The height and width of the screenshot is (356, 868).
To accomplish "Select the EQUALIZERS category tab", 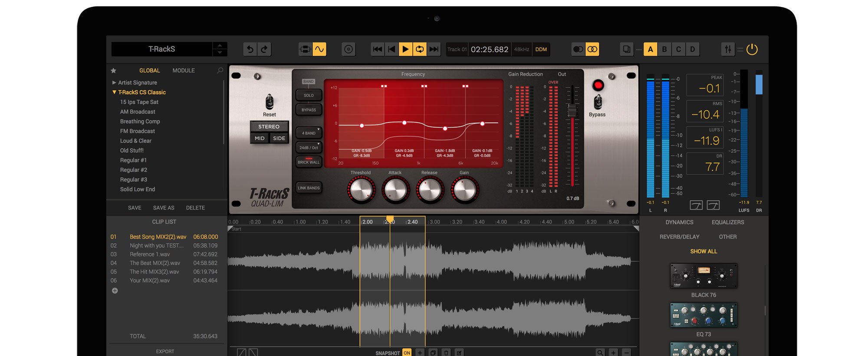I will pos(727,222).
